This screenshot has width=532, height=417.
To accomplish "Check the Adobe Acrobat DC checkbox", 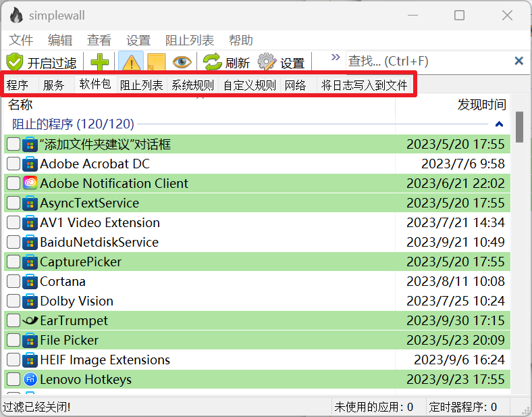I will pyautogui.click(x=14, y=164).
